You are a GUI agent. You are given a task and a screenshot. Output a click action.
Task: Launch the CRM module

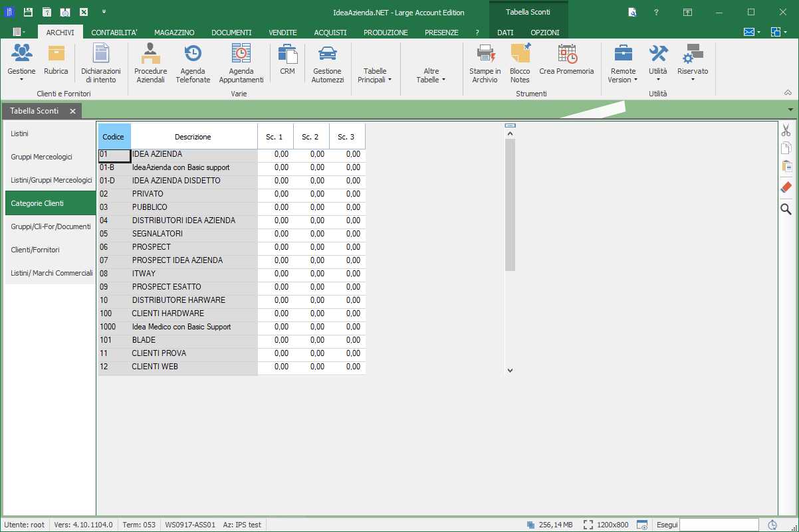[287, 60]
